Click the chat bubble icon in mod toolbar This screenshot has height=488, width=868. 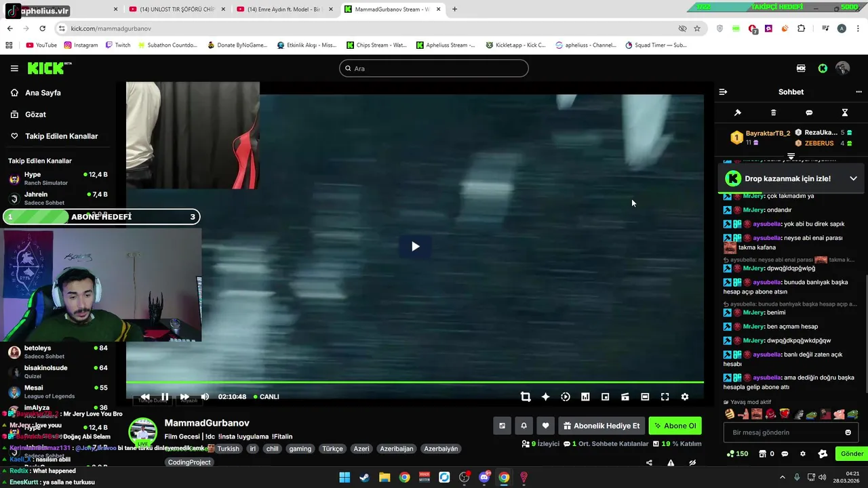pyautogui.click(x=809, y=113)
